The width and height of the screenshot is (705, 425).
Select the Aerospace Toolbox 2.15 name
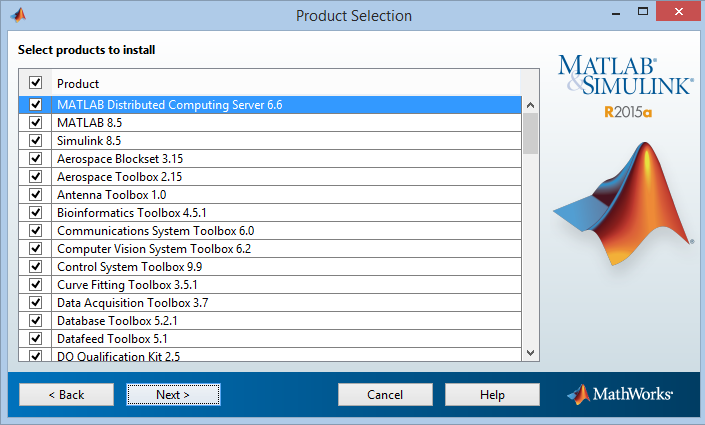[120, 177]
